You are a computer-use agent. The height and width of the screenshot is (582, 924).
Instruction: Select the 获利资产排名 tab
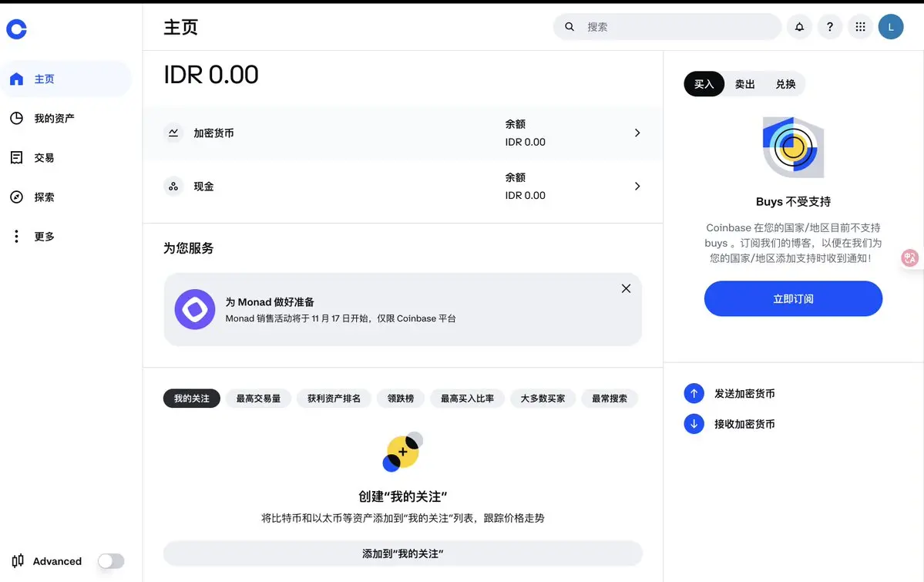[334, 399]
